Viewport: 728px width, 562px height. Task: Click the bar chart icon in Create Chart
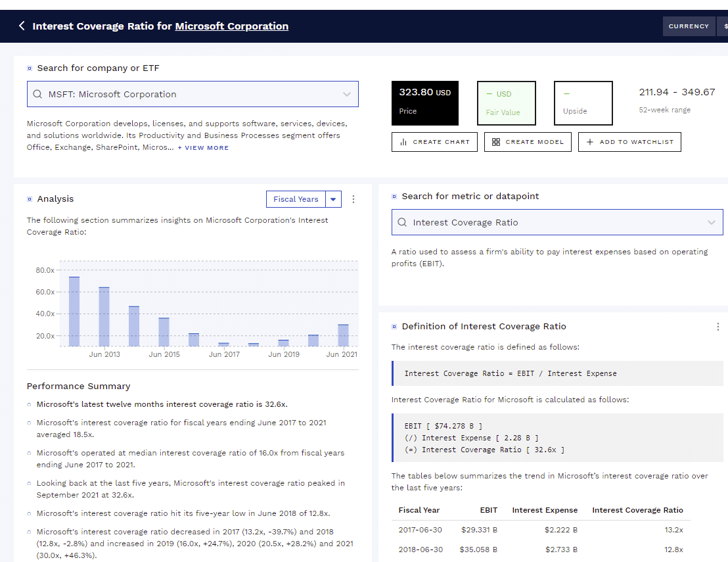point(403,142)
